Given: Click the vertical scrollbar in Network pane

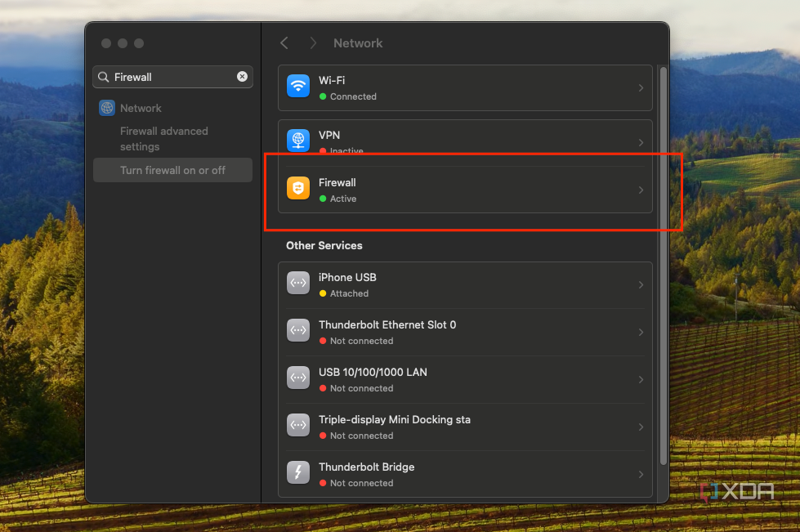Looking at the screenshot, I should click(x=664, y=266).
